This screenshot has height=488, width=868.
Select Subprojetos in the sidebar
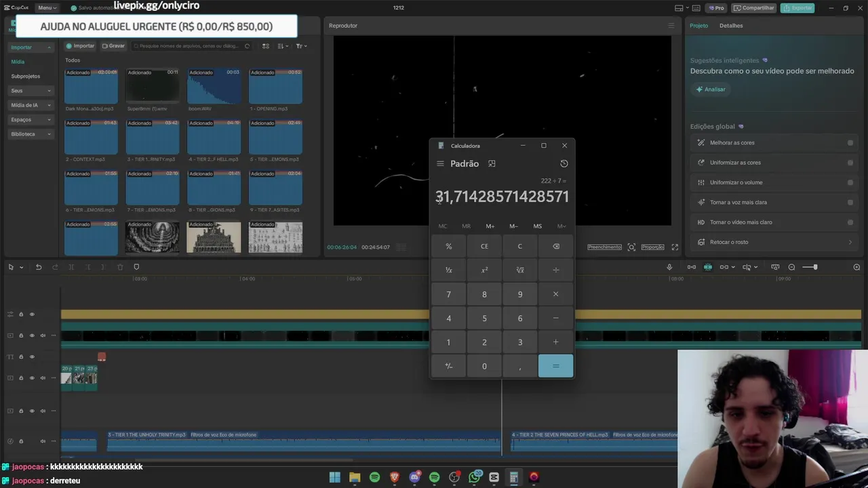[26, 77]
